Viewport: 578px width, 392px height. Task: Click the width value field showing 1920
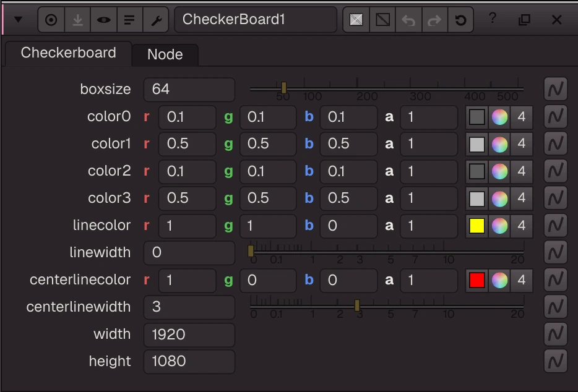point(189,335)
